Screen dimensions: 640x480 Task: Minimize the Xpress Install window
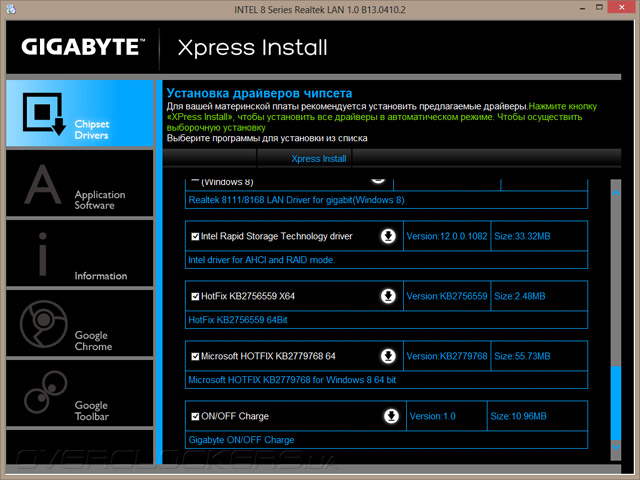click(582, 8)
